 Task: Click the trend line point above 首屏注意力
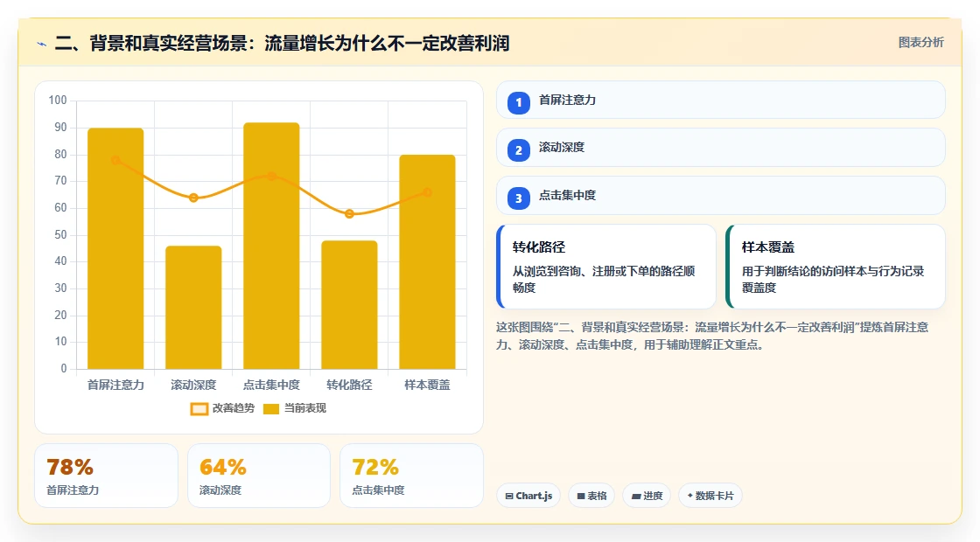pyautogui.click(x=115, y=160)
